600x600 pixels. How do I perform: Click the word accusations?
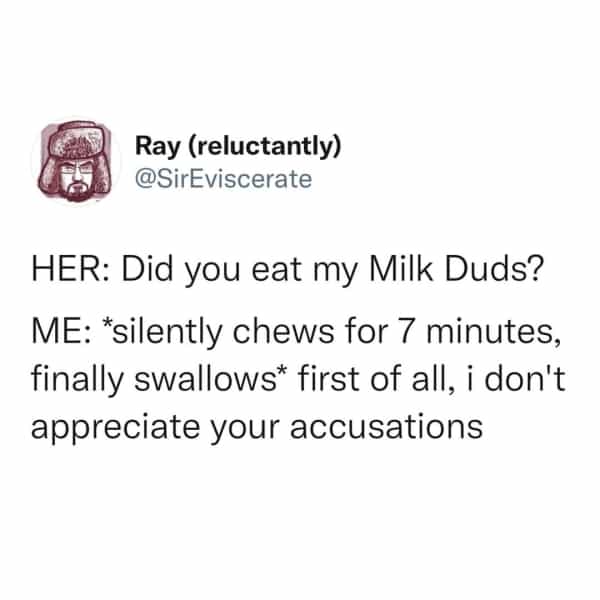(386, 426)
